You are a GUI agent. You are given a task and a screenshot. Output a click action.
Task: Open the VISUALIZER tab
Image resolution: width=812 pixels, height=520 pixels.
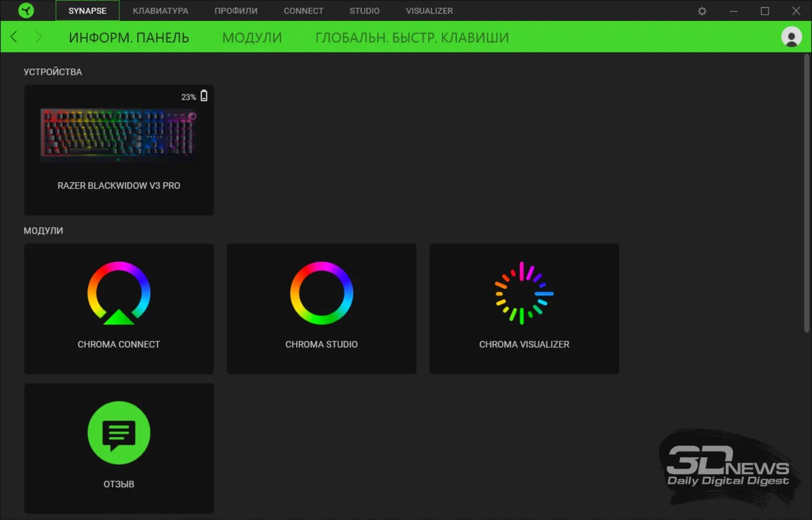[429, 10]
